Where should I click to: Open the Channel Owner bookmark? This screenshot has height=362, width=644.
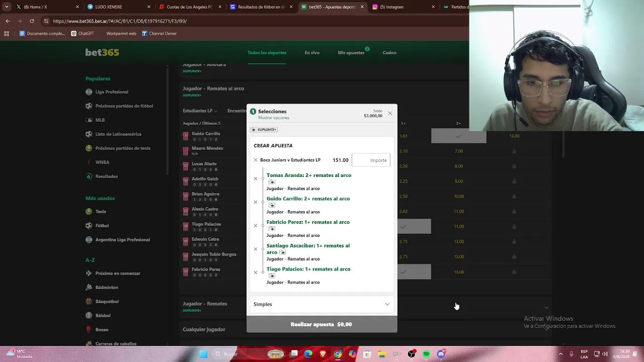159,34
